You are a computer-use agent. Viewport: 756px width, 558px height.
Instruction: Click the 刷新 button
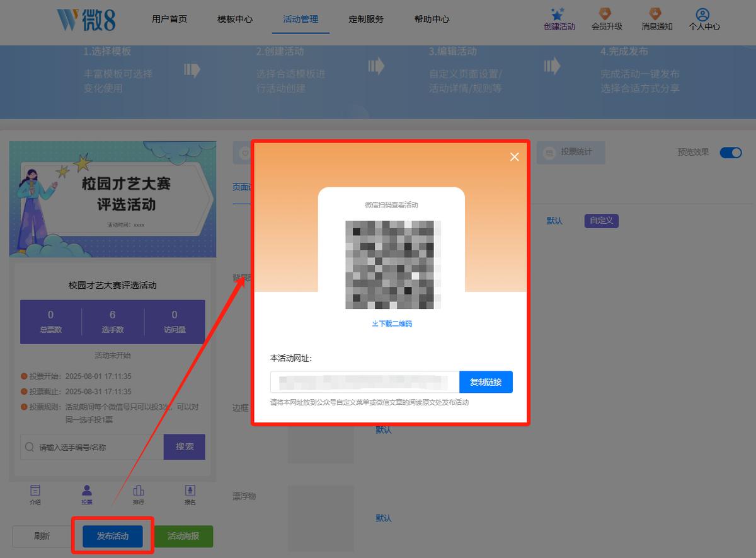(x=42, y=536)
